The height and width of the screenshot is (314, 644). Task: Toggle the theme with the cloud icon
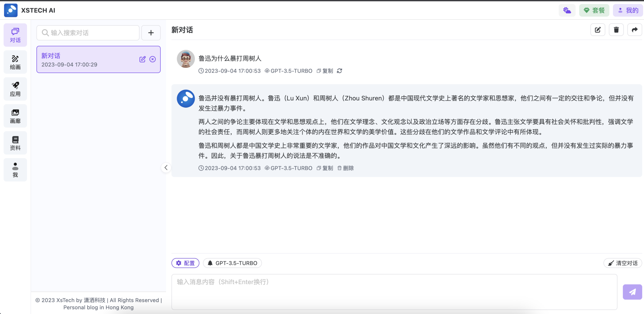[567, 10]
